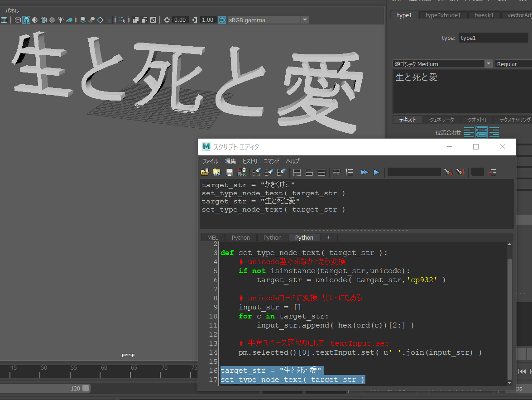Click Show History only layout icon
Image resolution: width=532 pixels, height=400 pixels.
tap(297, 172)
